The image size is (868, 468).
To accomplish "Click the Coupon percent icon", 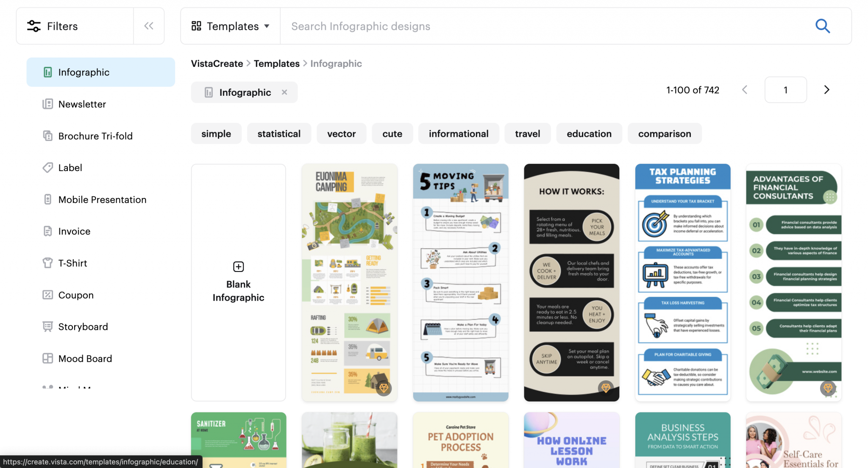I will 47,295.
